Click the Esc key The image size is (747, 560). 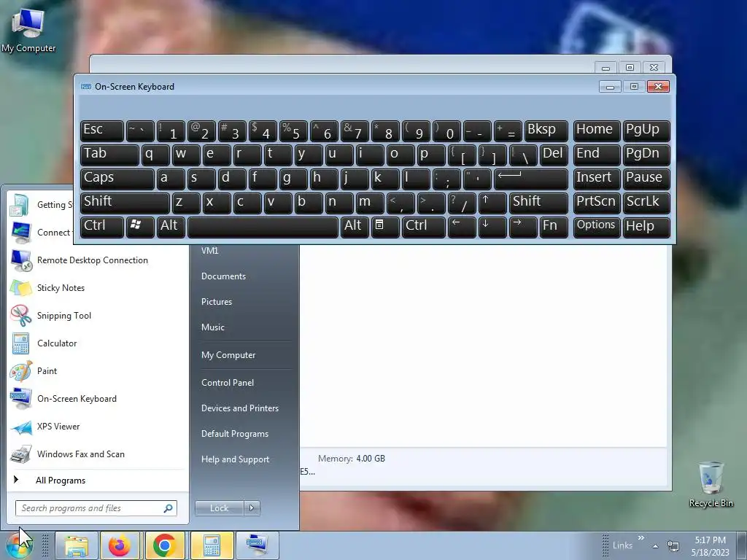tap(102, 131)
